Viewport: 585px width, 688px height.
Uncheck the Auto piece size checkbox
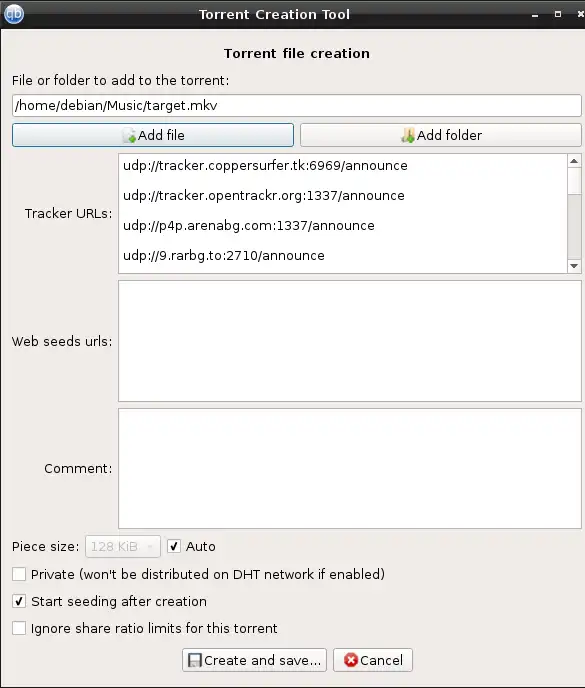174,546
